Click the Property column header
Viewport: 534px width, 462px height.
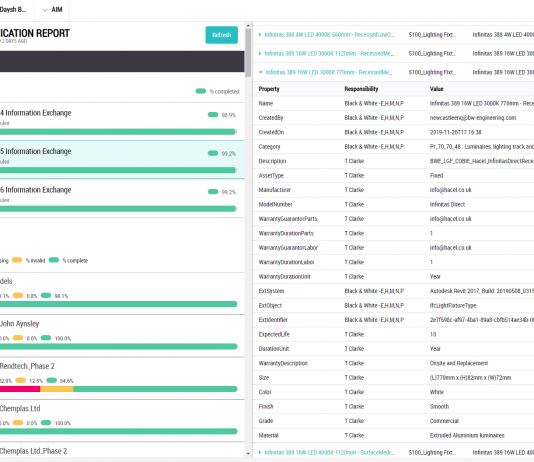pyautogui.click(x=269, y=89)
